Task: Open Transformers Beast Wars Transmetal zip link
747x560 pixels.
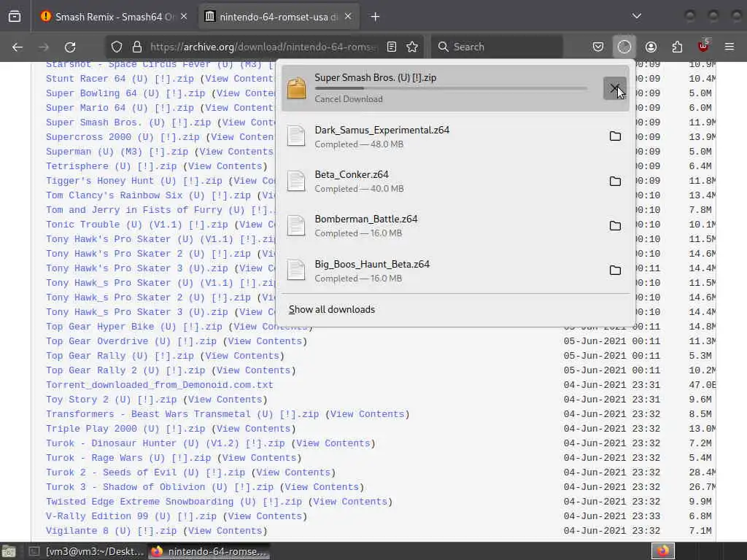Action: coord(182,414)
